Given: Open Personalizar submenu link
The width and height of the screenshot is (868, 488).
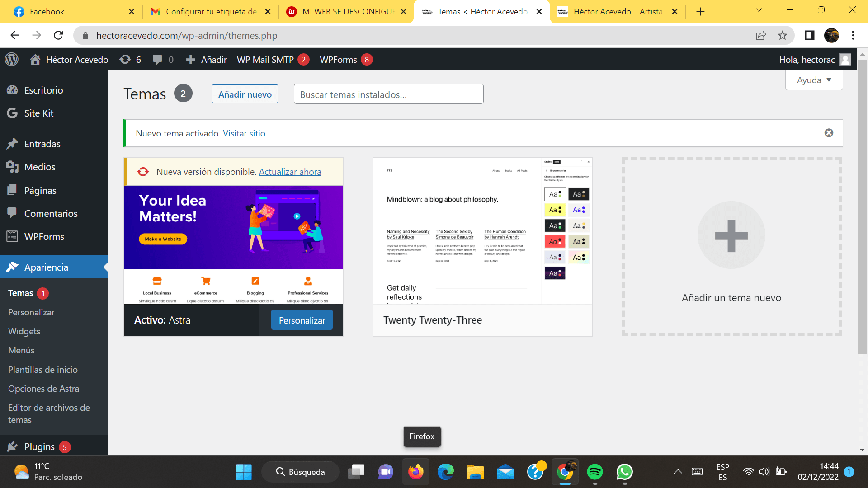Looking at the screenshot, I should (31, 312).
